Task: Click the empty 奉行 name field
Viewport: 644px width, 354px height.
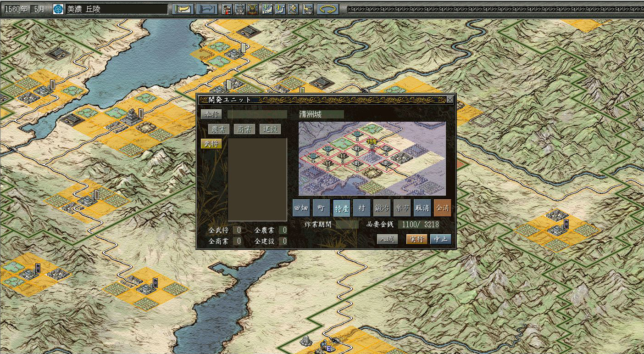Action: point(258,114)
